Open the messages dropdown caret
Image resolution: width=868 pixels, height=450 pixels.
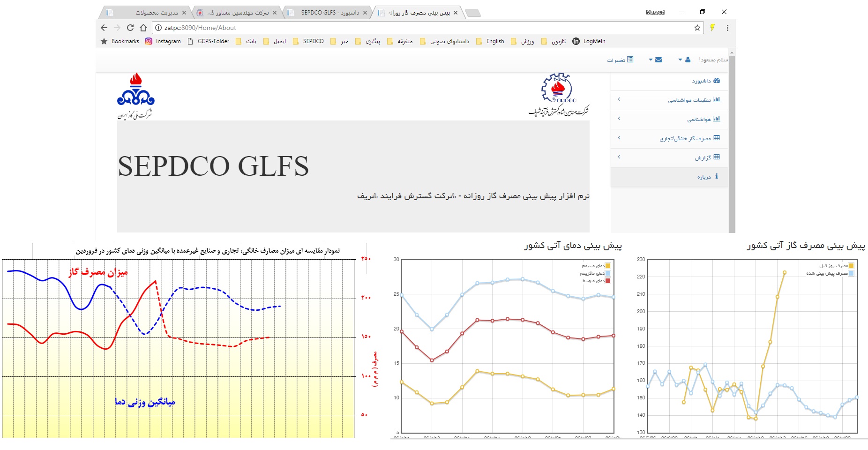651,60
